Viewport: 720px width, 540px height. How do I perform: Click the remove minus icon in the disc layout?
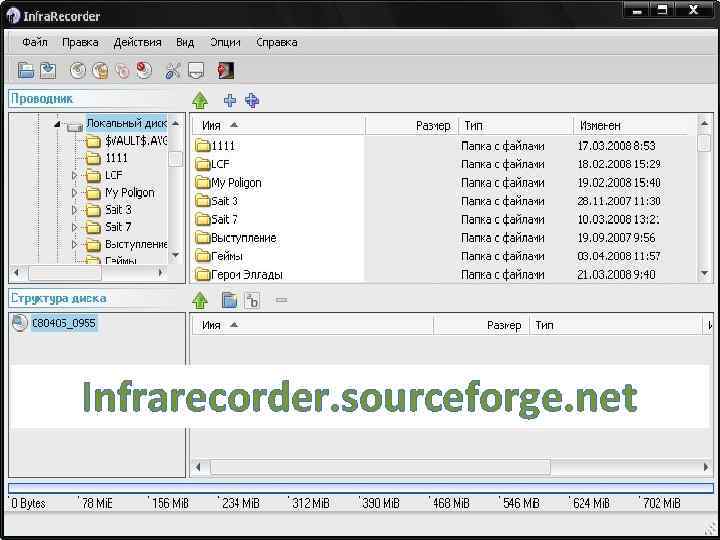coord(281,300)
